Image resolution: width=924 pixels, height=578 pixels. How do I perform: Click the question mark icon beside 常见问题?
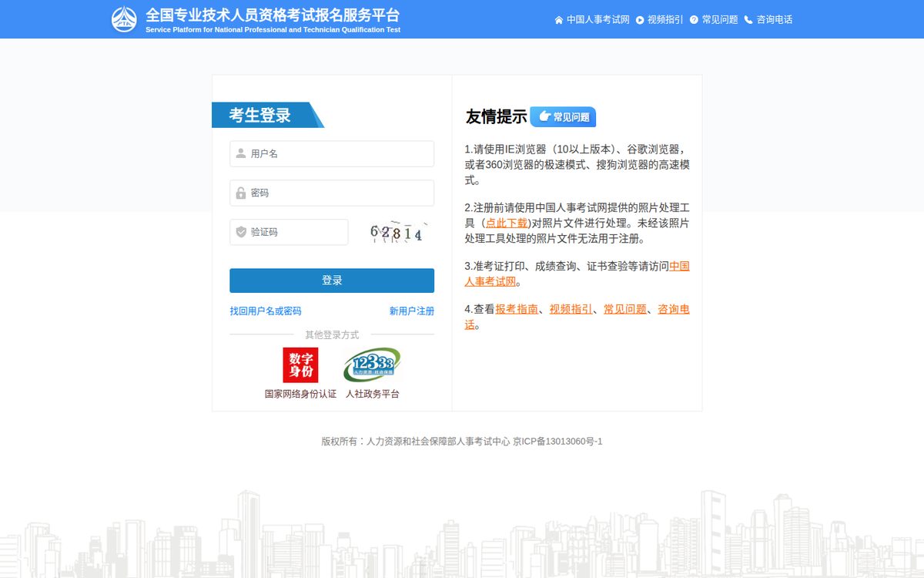coord(694,20)
